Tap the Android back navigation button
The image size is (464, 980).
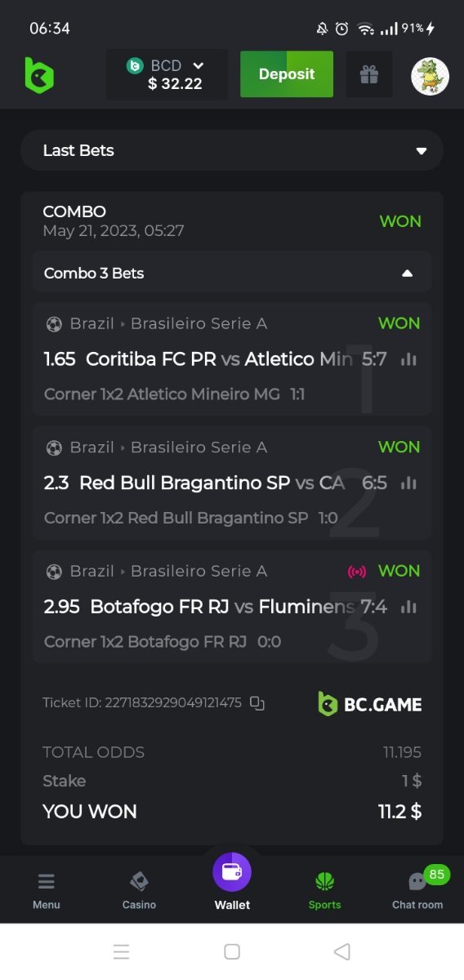click(342, 951)
